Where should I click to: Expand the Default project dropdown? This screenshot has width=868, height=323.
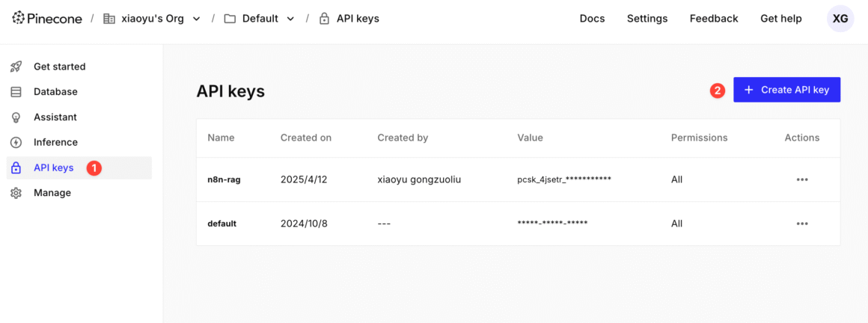point(290,19)
